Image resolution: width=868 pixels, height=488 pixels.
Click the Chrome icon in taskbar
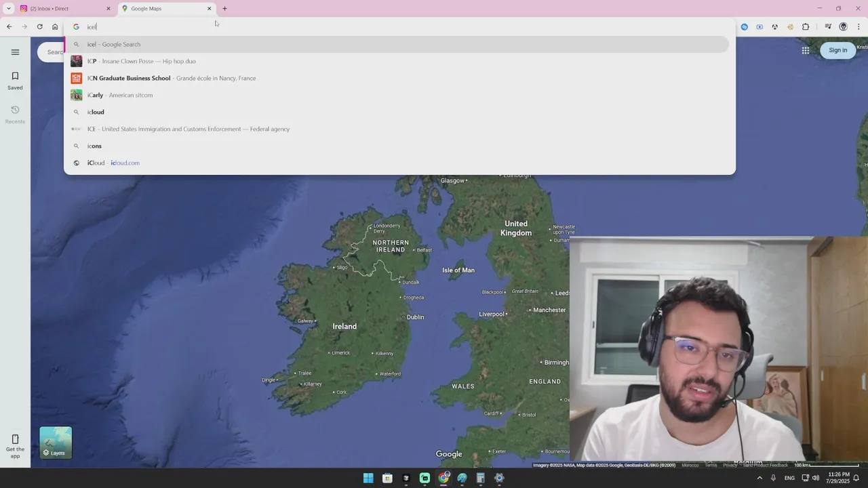(443, 478)
